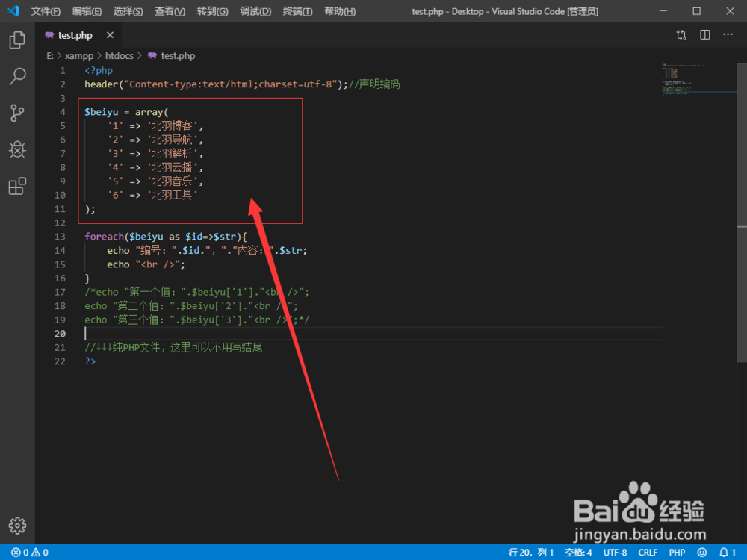Viewport: 747px width, 560px height.
Task: Open the Manage gear icon
Action: coord(17,526)
